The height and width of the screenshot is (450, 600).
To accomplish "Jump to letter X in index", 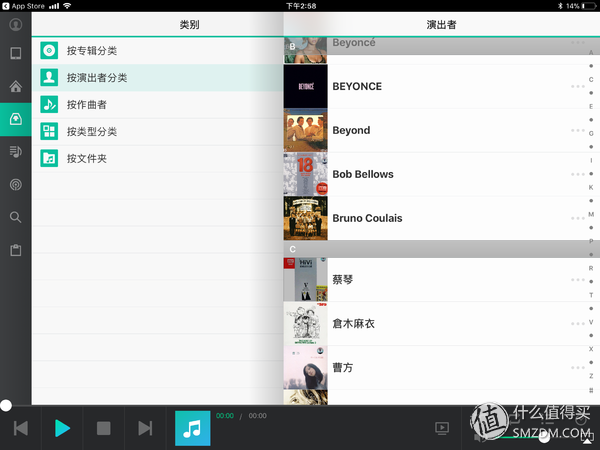I will coord(591,349).
